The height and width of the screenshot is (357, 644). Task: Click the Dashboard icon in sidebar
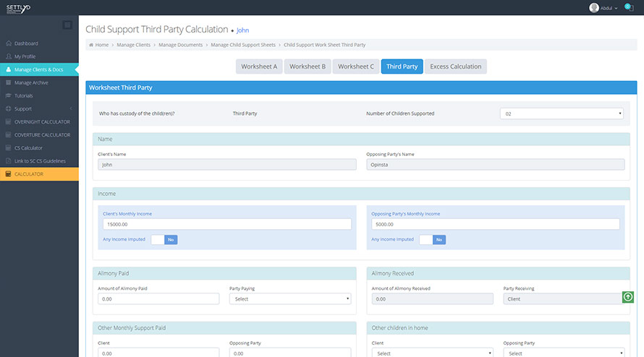pyautogui.click(x=9, y=43)
